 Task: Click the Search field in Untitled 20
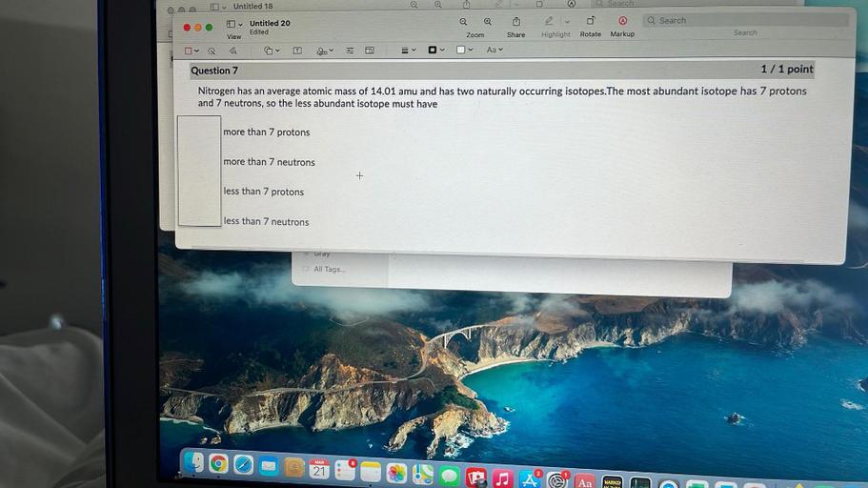745,21
